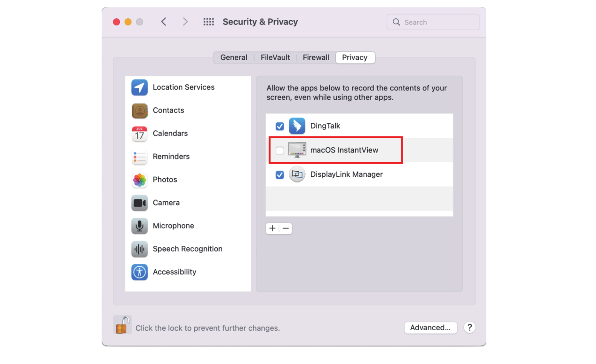596x364 pixels.
Task: Click the Search field in the toolbar
Action: coord(433,22)
